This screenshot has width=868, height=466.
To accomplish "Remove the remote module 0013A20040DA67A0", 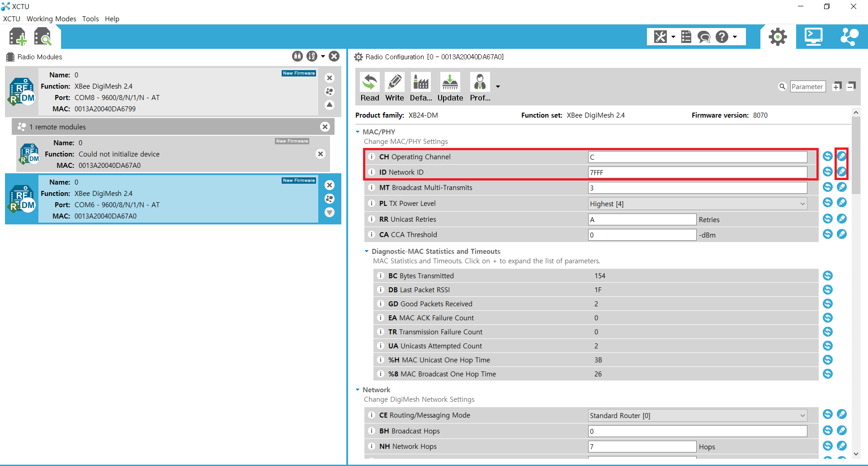I will (x=321, y=154).
